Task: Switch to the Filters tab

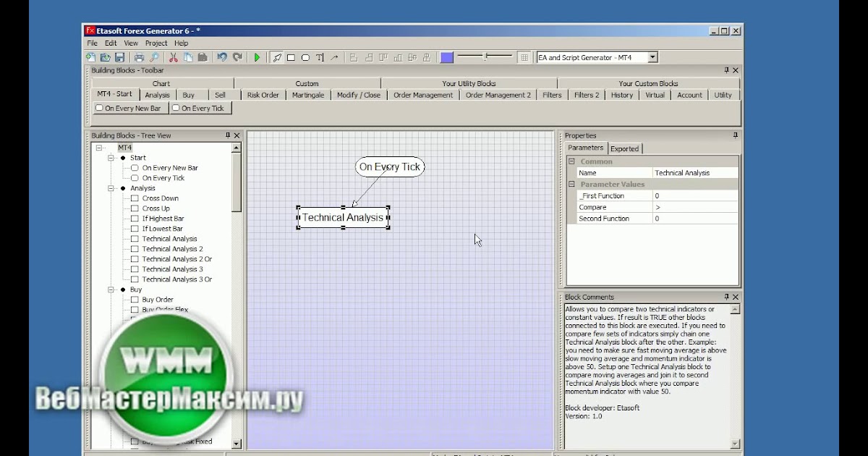Action: click(x=552, y=95)
